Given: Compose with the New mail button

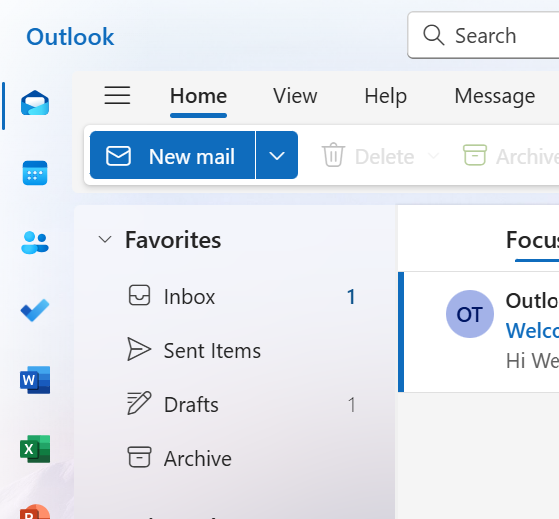Looking at the screenshot, I should click(x=173, y=155).
